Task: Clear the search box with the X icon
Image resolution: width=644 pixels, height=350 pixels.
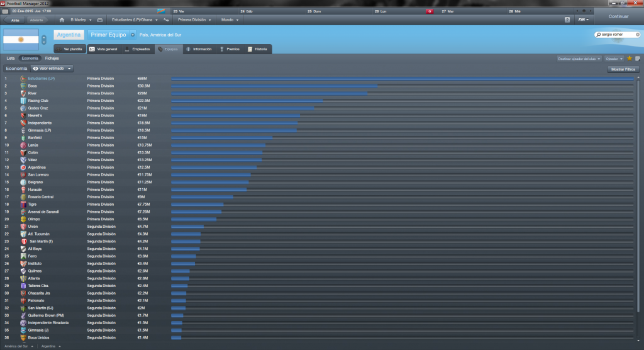Action: pyautogui.click(x=638, y=35)
